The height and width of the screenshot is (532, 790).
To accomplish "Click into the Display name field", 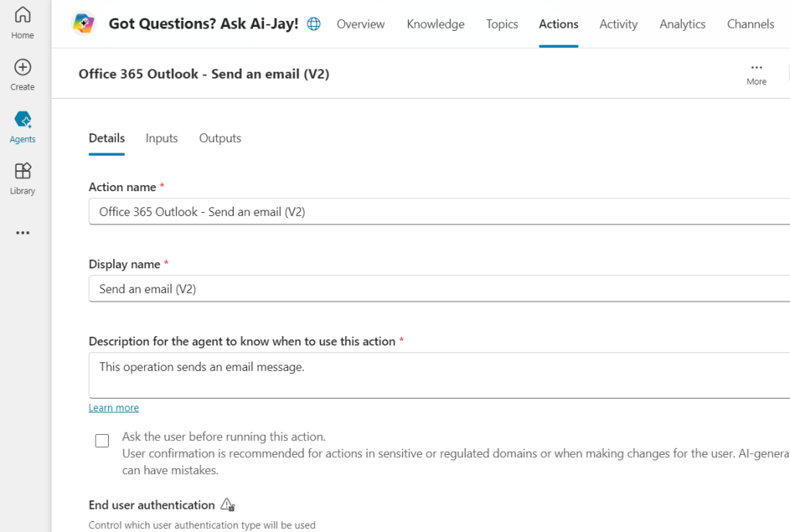I will tap(439, 288).
